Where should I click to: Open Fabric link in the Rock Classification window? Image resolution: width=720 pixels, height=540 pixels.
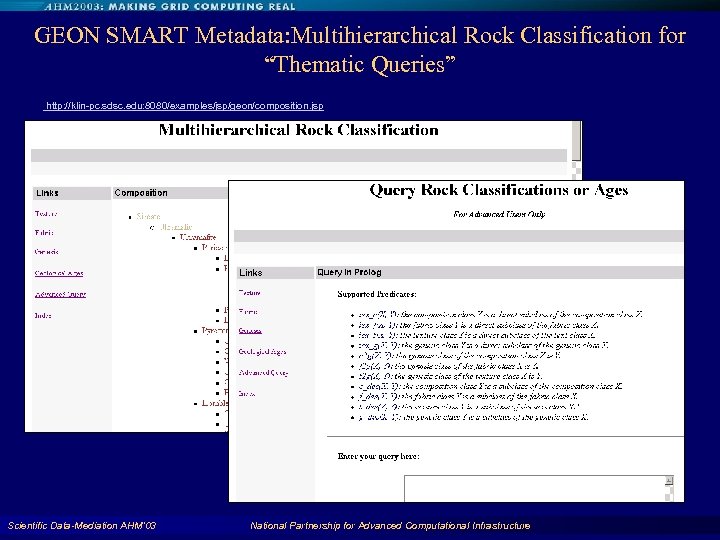click(44, 233)
